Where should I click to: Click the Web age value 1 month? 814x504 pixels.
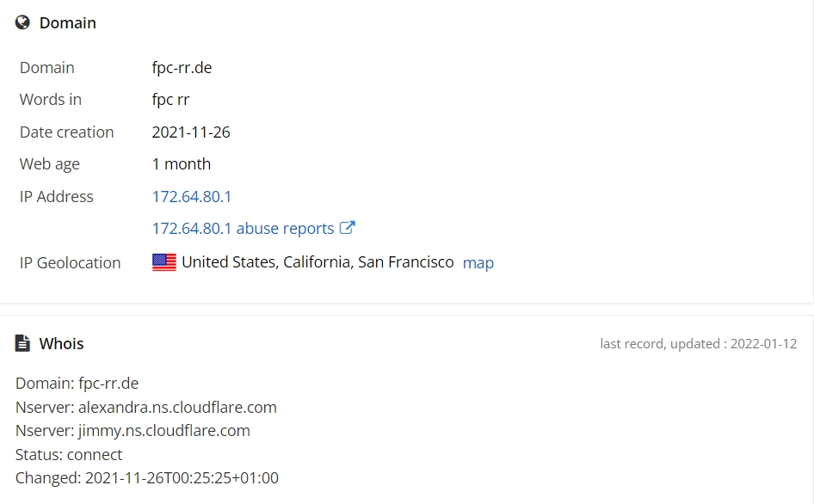pos(182,164)
